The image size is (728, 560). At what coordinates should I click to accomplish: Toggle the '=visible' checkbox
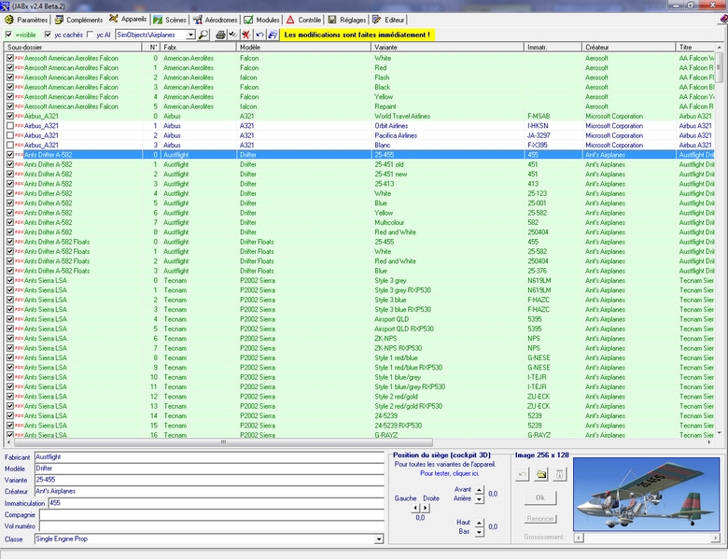tap(9, 35)
